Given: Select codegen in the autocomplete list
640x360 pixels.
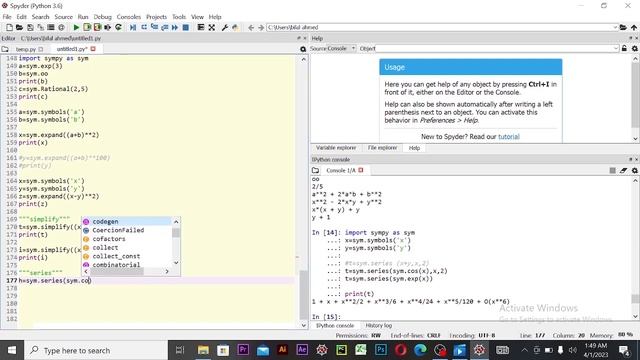Looking at the screenshot, I should click(x=126, y=222).
